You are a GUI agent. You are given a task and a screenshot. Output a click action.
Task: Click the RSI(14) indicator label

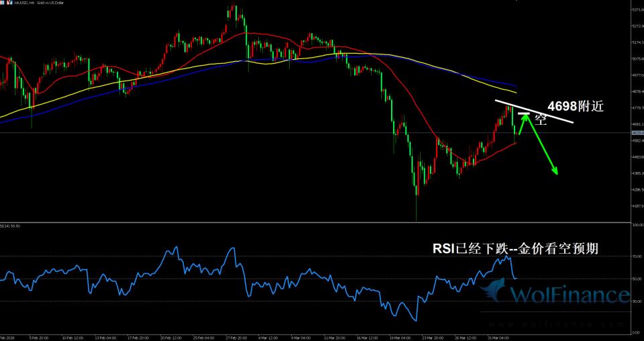tap(10, 226)
